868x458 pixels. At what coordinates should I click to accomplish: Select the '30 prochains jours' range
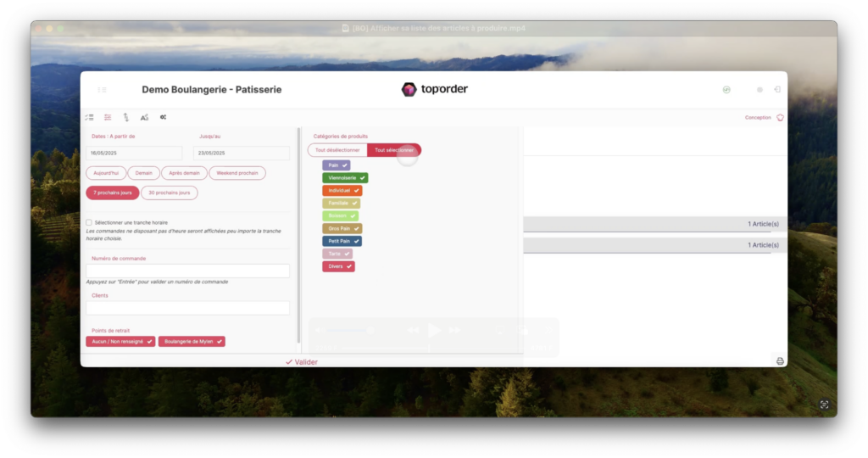[x=169, y=193]
